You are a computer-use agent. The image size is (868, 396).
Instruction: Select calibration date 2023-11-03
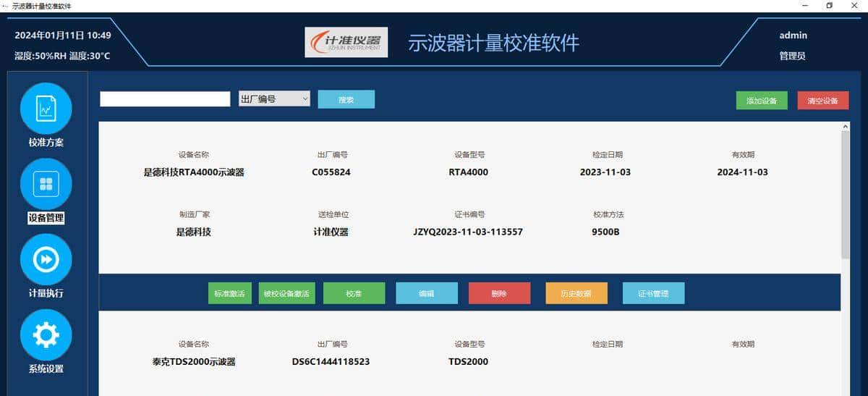tap(605, 172)
